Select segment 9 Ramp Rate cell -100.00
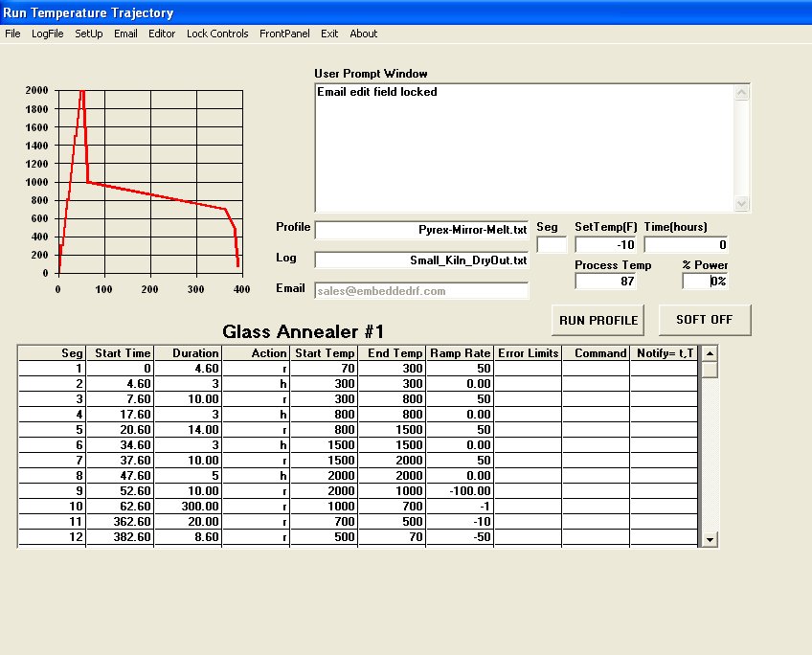 (460, 490)
